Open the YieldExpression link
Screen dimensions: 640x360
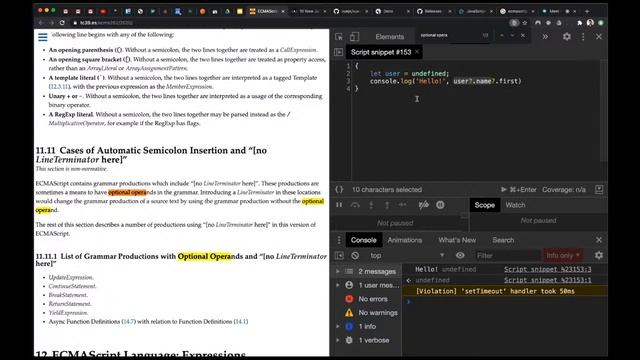(68, 313)
